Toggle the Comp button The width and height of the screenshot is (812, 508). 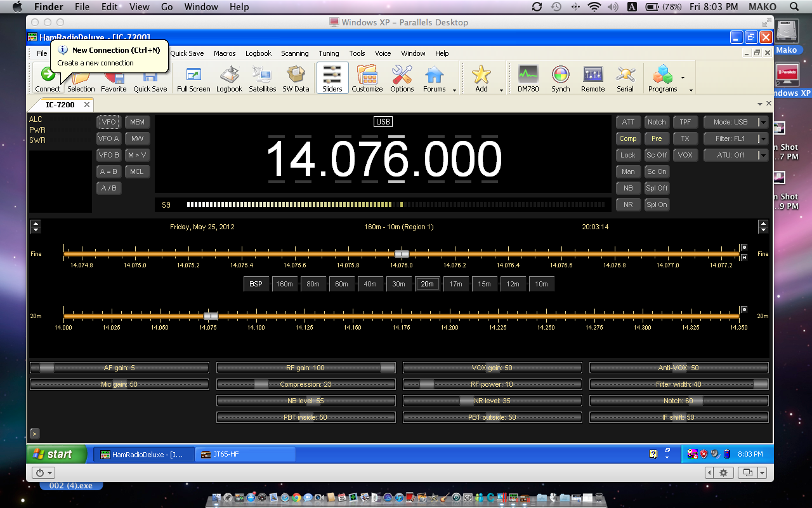[628, 138]
